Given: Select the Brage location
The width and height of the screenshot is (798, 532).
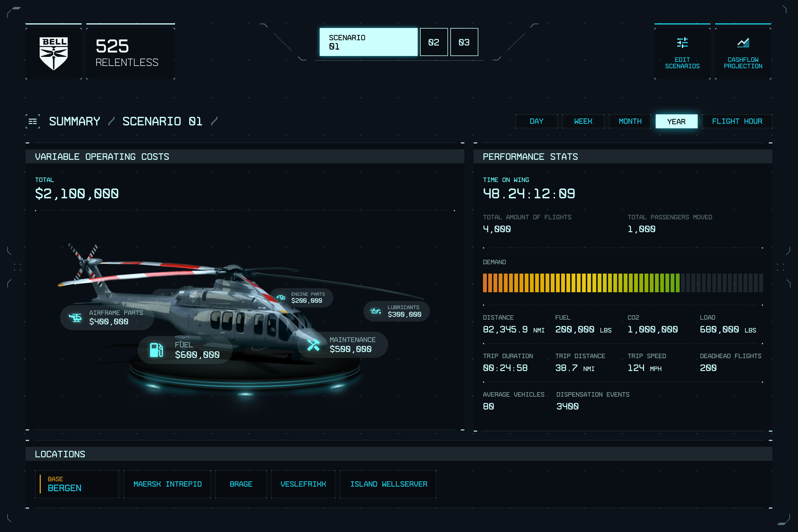Looking at the screenshot, I should 241,484.
